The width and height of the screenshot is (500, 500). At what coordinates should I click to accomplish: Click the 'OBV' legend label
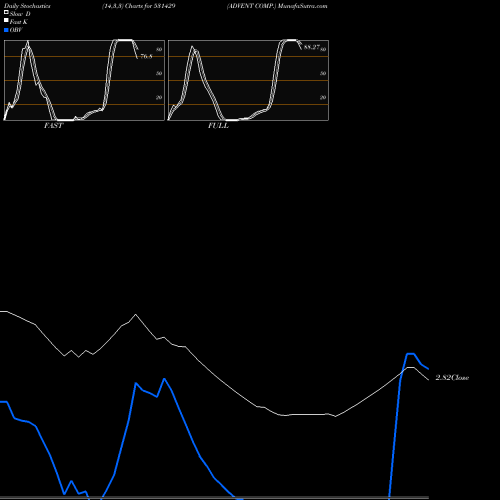click(16, 30)
